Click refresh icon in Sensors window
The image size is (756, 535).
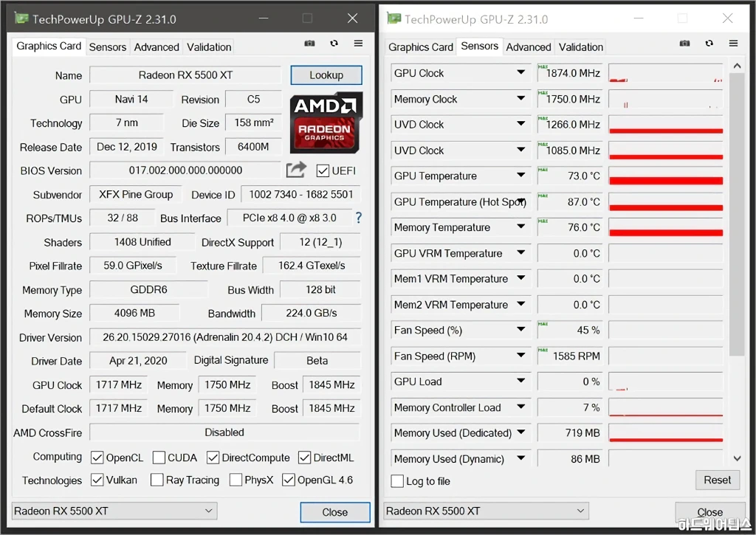coord(709,44)
